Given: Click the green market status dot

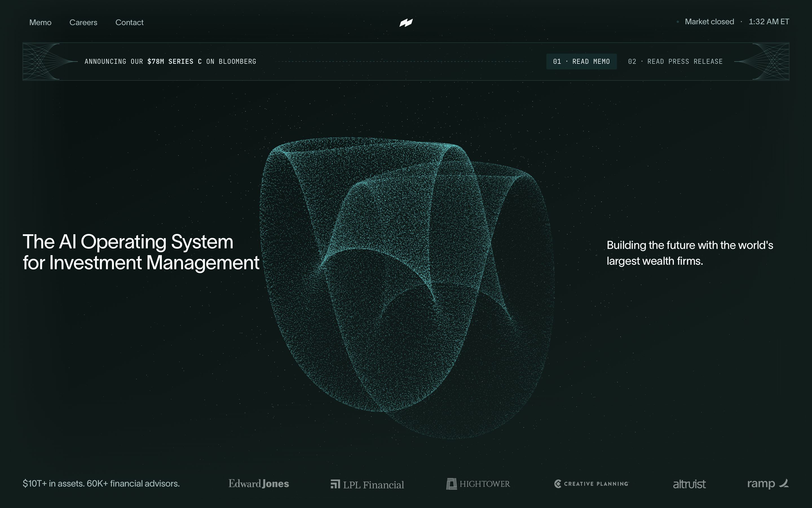Looking at the screenshot, I should click(x=678, y=22).
